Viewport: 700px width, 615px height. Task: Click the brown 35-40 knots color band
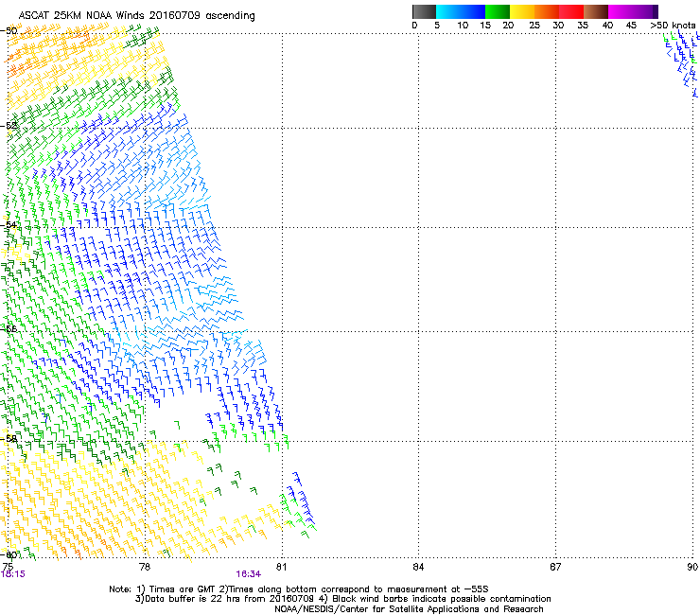[x=596, y=11]
